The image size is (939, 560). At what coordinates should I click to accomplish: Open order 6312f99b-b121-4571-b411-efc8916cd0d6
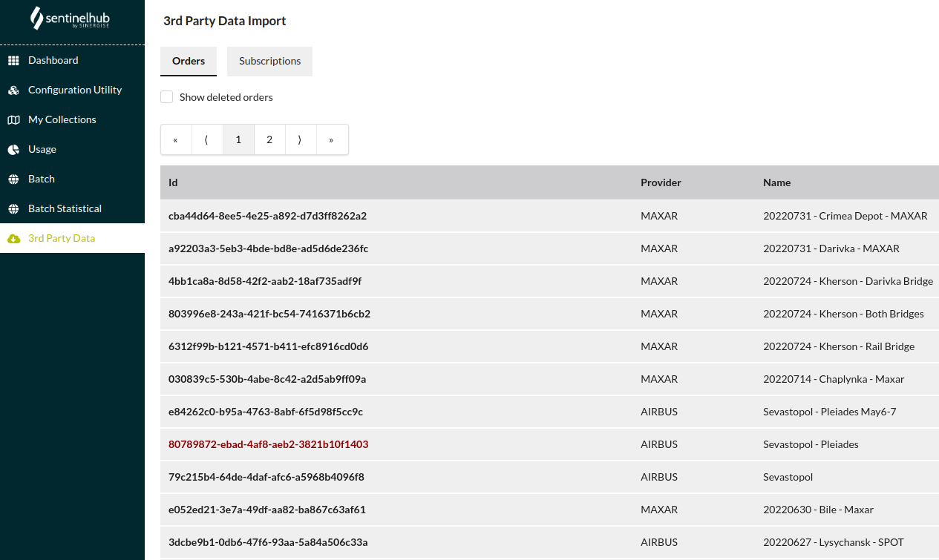[268, 346]
